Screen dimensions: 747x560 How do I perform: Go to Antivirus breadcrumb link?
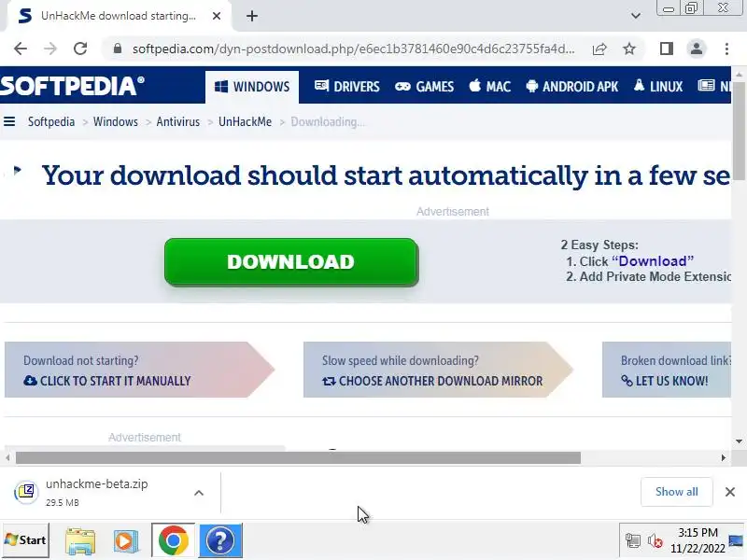[x=177, y=122]
